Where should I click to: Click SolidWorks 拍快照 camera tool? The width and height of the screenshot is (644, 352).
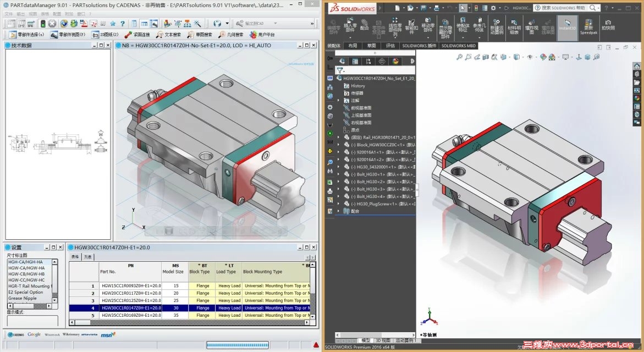point(608,25)
